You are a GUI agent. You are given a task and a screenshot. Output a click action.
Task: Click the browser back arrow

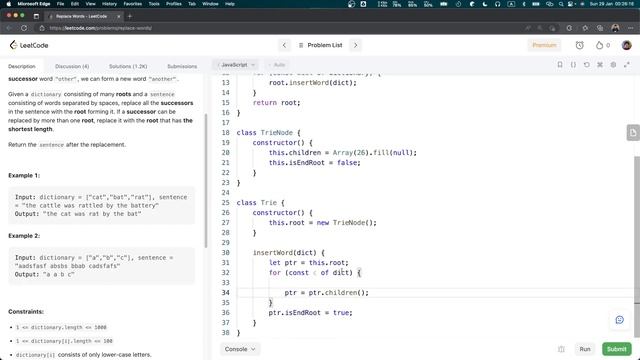click(9, 28)
